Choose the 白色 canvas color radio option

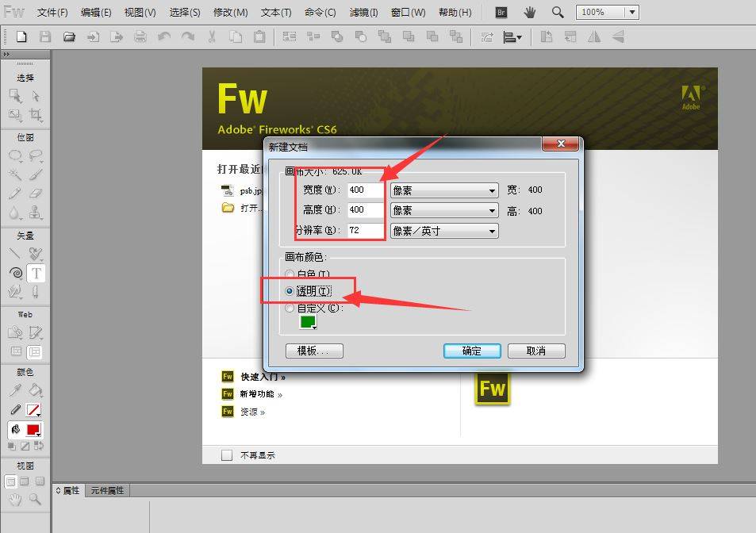pos(290,274)
